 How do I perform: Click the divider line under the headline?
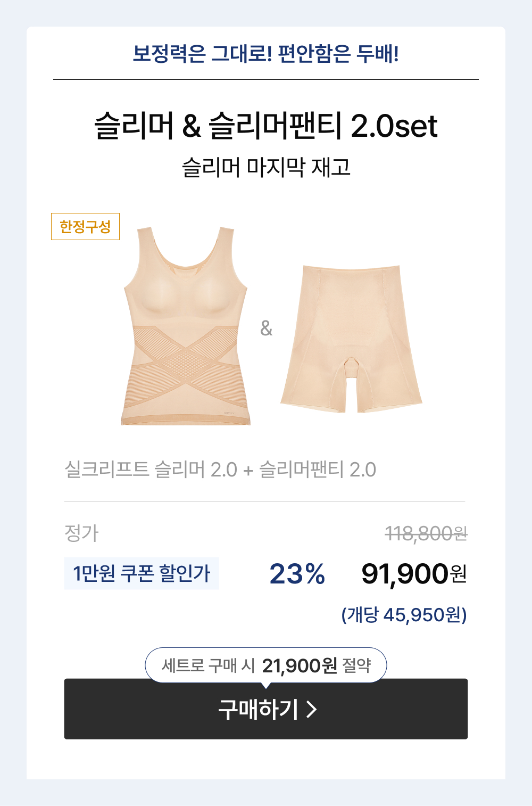266,80
